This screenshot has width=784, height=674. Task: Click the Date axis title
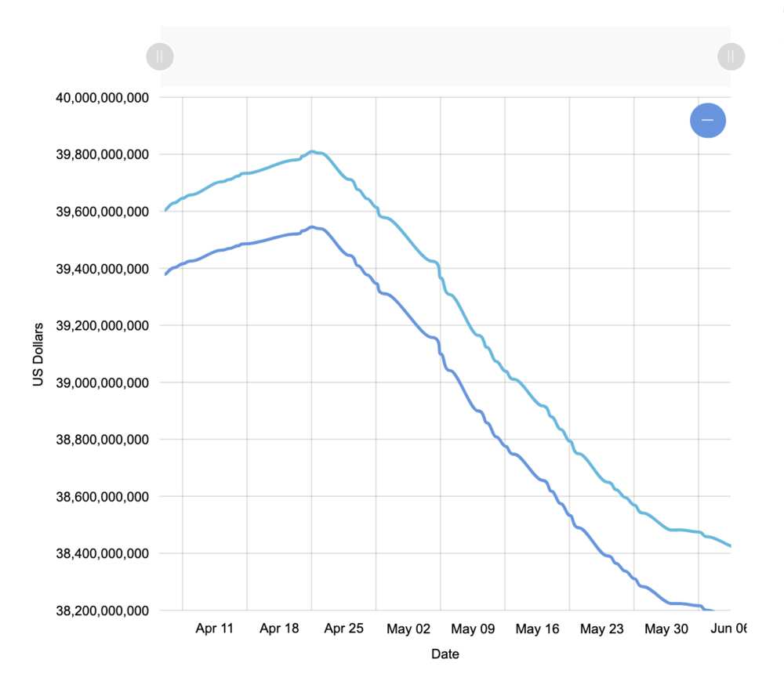(445, 654)
